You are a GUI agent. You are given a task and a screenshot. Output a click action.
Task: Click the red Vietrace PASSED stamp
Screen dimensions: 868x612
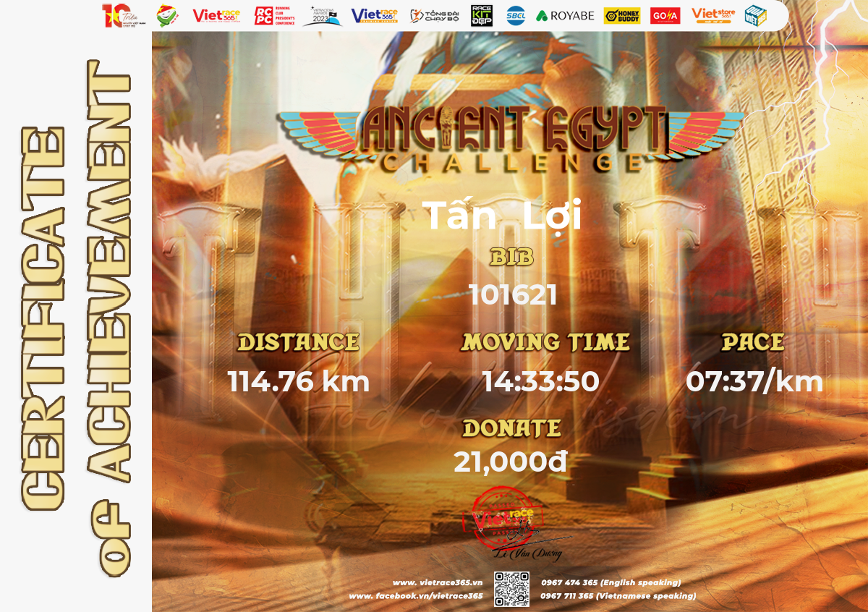click(503, 519)
